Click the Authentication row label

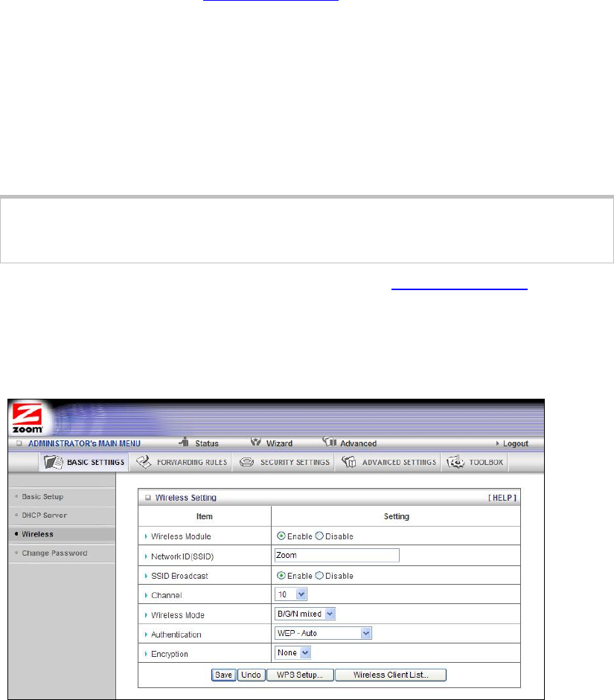click(x=176, y=635)
